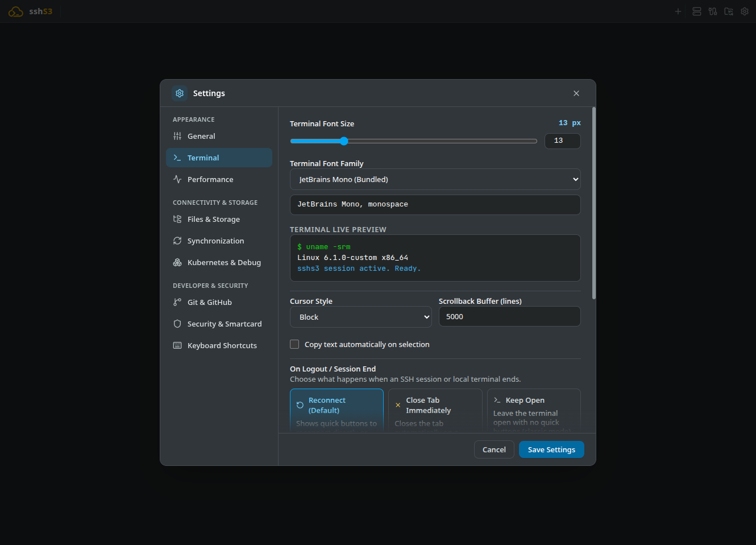Click the sliders icon next to General
This screenshot has height=545, width=756.
[x=177, y=136]
